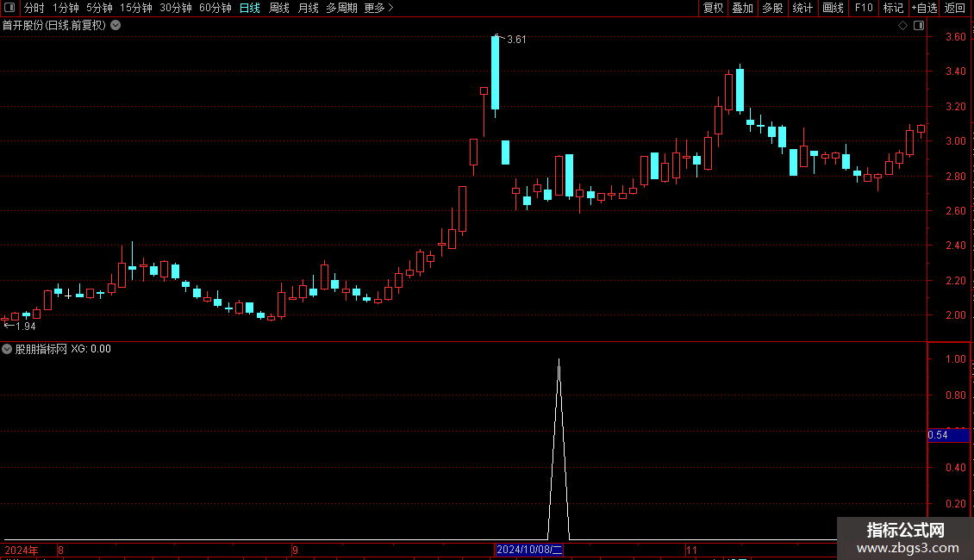This screenshot has width=974, height=560.
Task: Select the 5分钟 period tab
Action: [99, 8]
